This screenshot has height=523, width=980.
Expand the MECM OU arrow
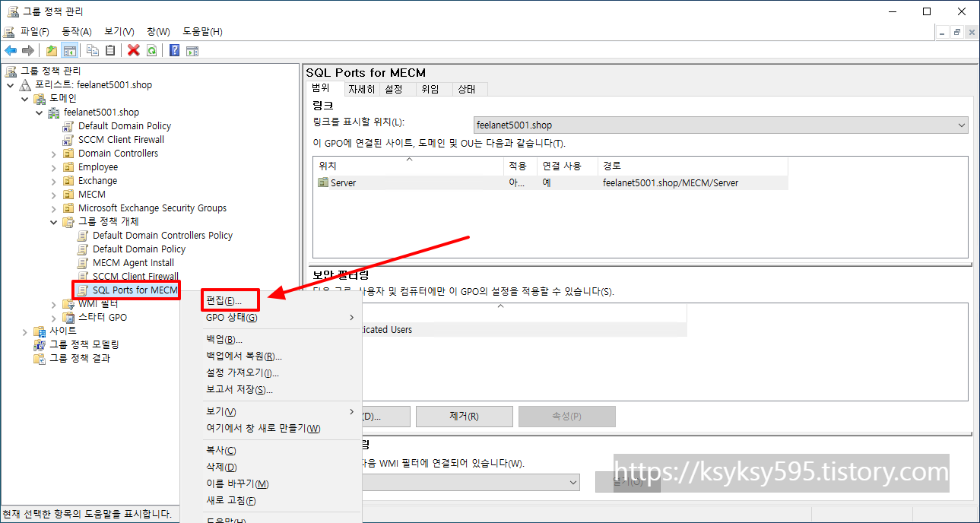[54, 194]
